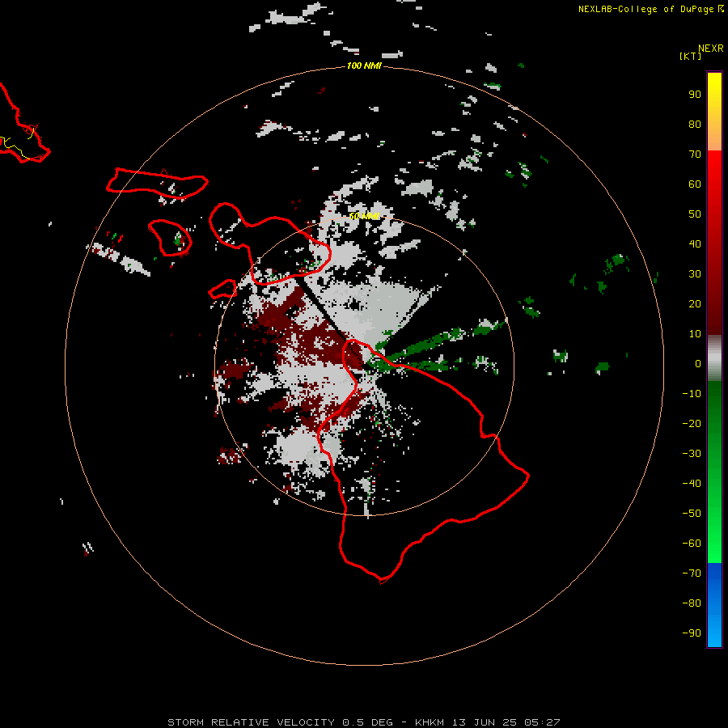Click the 20 value on the velocity scale
728x728 pixels.
(x=695, y=304)
